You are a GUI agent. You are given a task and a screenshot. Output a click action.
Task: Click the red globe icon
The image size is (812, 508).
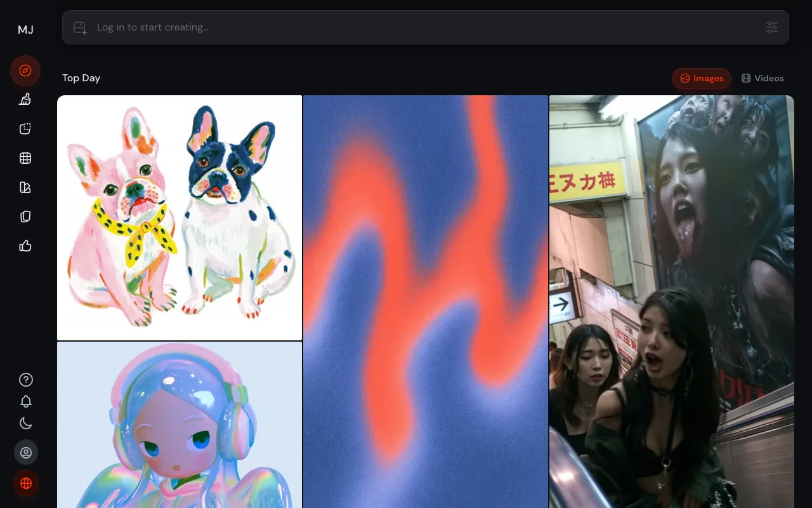26,483
